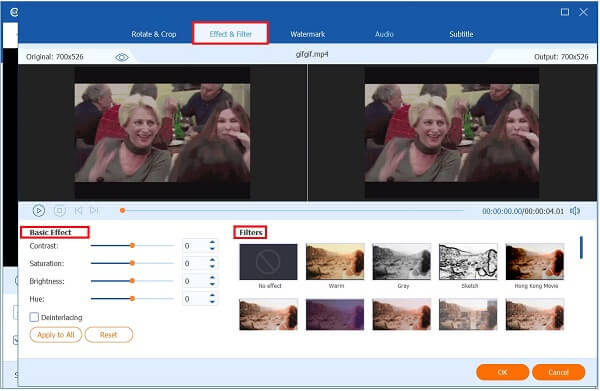Image resolution: width=600 pixels, height=391 pixels.
Task: Apply the Warm filter
Action: pyautogui.click(x=335, y=262)
